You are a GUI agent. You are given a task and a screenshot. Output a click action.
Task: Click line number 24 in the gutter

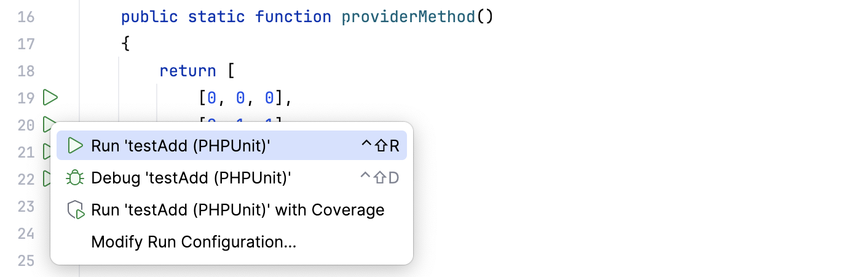[26, 233]
